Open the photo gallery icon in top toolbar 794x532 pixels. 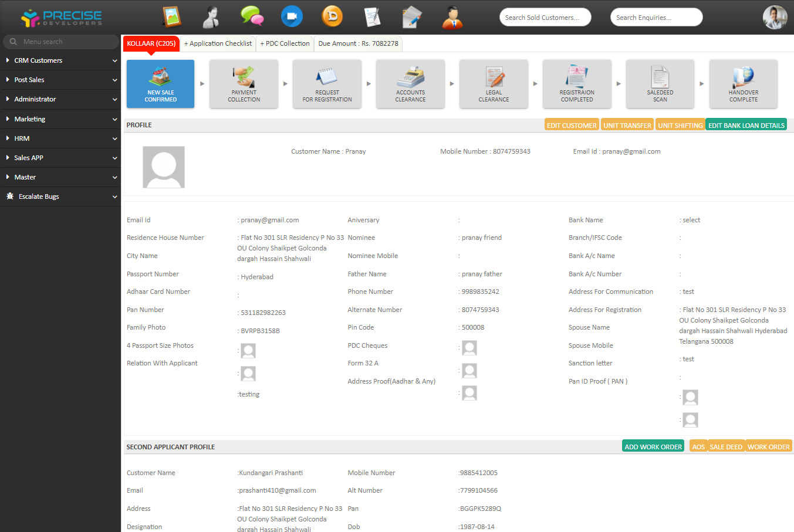pyautogui.click(x=171, y=17)
